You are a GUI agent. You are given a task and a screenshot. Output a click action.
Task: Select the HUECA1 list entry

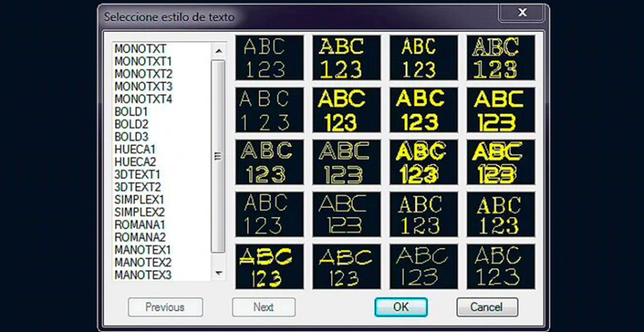click(135, 149)
